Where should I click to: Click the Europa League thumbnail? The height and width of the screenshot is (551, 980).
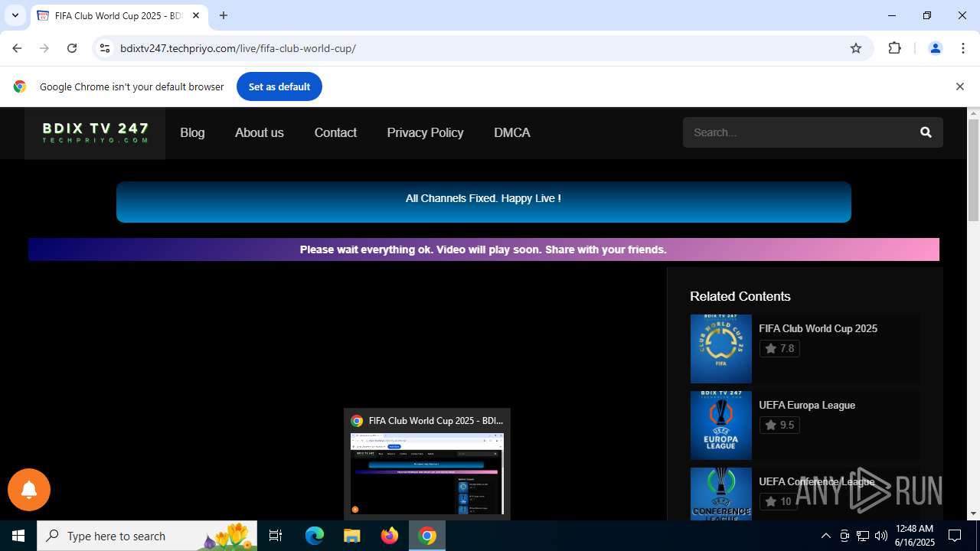pyautogui.click(x=721, y=425)
